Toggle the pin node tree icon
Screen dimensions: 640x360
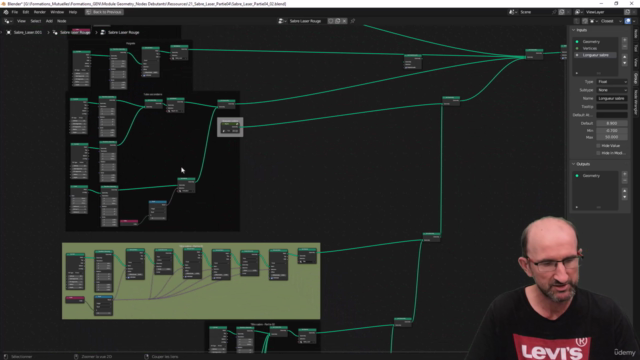(353, 21)
